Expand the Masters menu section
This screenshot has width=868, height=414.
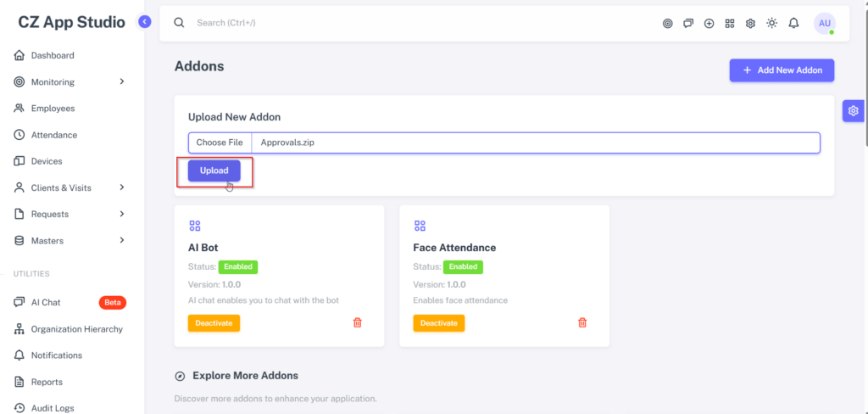pyautogui.click(x=70, y=241)
